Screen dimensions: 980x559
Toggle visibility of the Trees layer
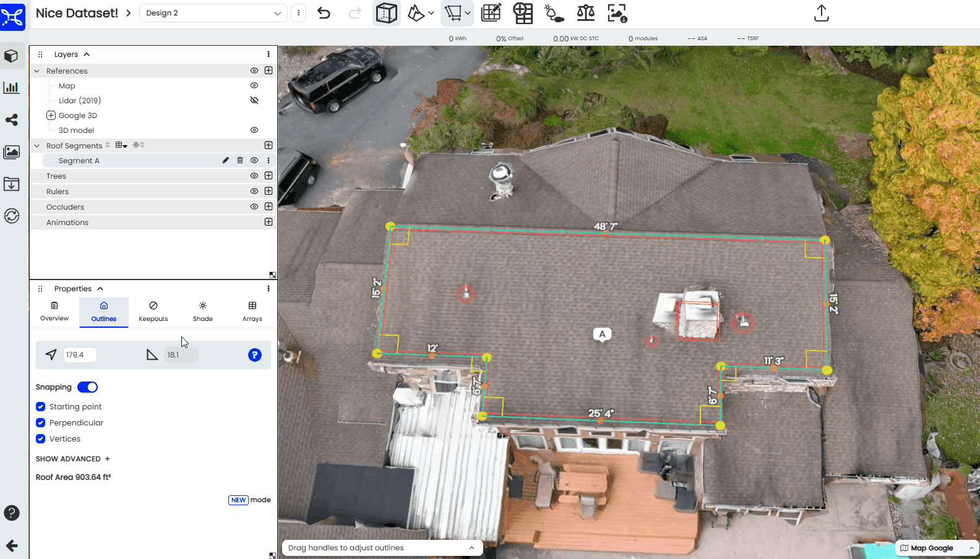[254, 176]
